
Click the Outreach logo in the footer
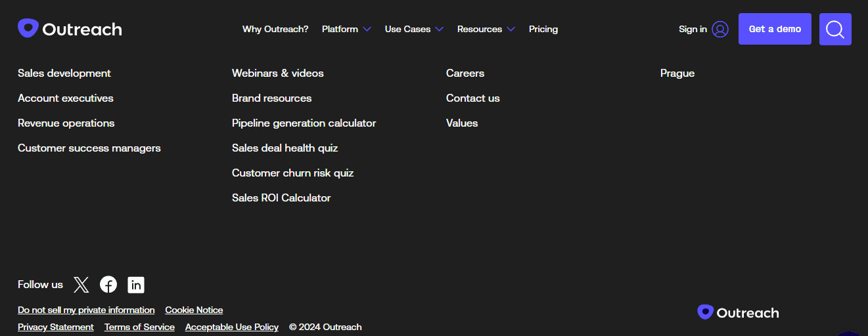(x=738, y=312)
